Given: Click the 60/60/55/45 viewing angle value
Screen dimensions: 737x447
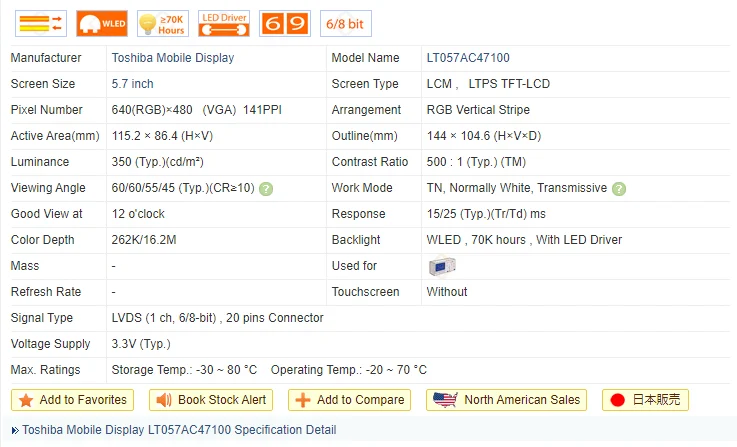Looking at the screenshot, I should [x=183, y=188].
